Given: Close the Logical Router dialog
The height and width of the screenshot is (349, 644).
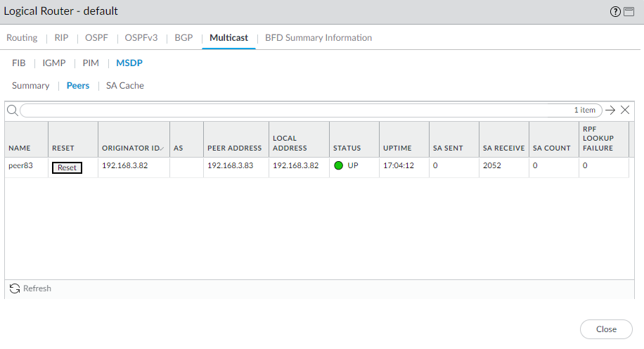Looking at the screenshot, I should coord(605,329).
